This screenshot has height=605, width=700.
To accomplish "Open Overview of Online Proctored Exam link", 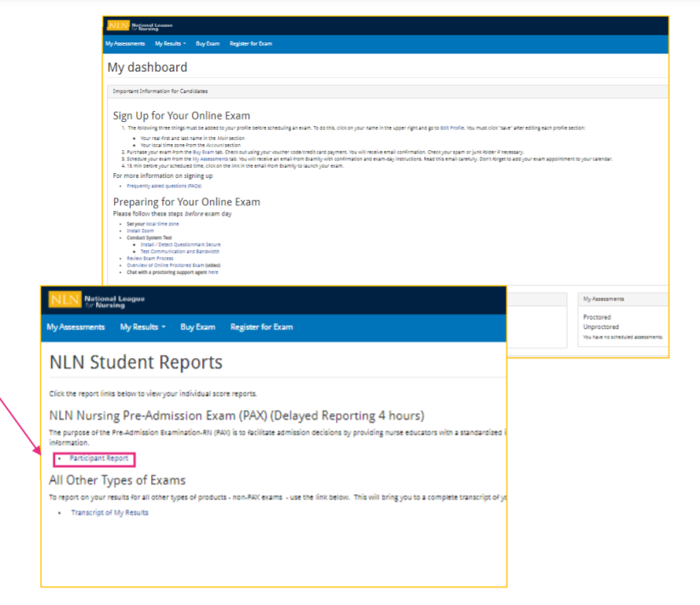I will pos(165,265).
